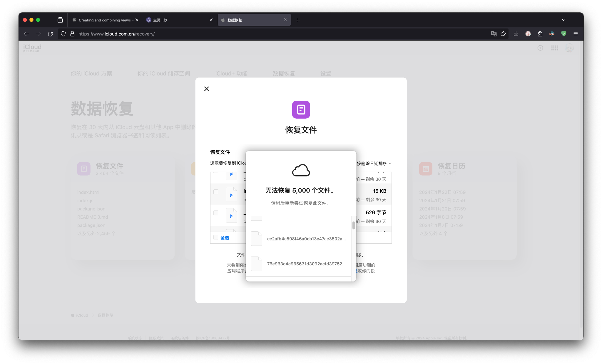Screen dimensions: 602x364
Task: Click the padlock site security icon
Action: click(x=72, y=34)
